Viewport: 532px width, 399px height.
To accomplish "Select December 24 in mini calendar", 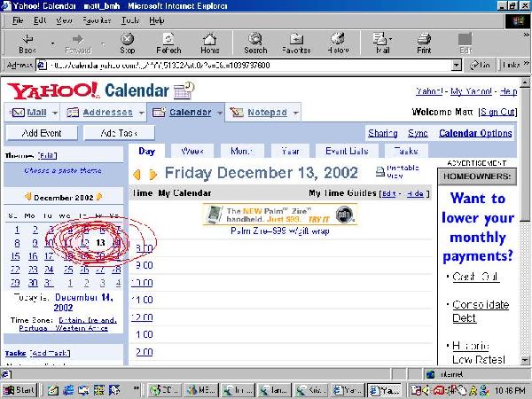I will click(49, 270).
